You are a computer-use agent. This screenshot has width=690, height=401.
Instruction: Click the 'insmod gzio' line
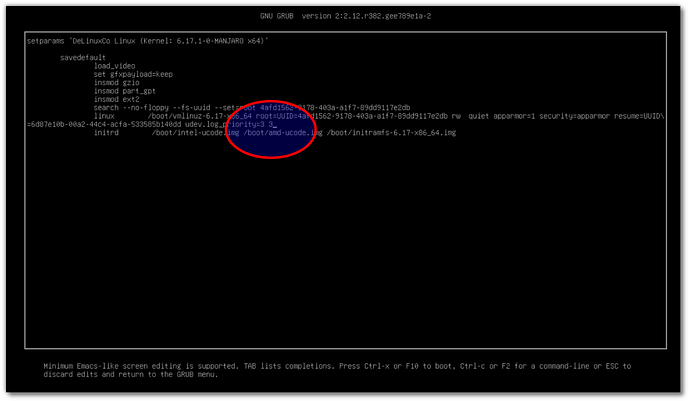117,83
